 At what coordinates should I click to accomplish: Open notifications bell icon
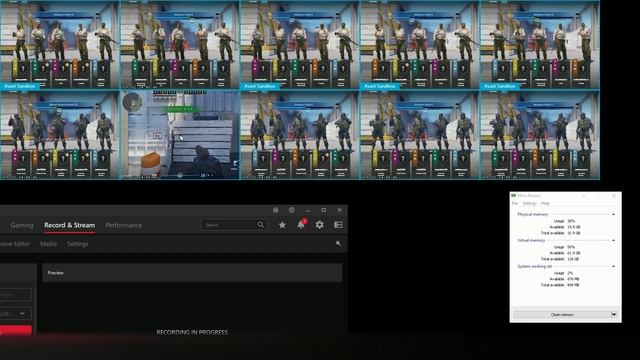301,225
